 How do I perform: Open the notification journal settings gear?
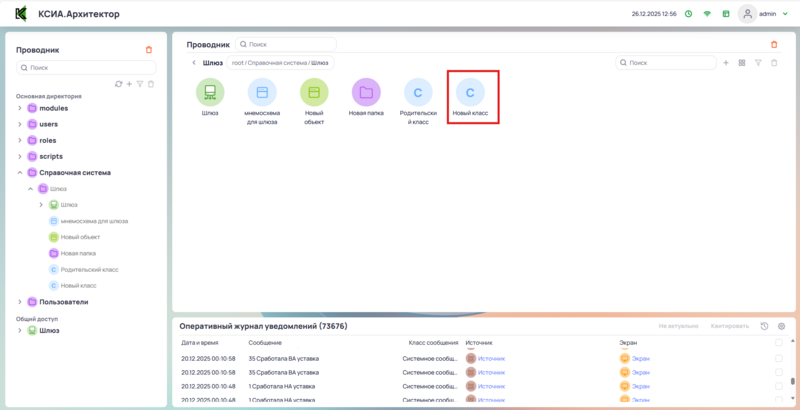pyautogui.click(x=781, y=326)
